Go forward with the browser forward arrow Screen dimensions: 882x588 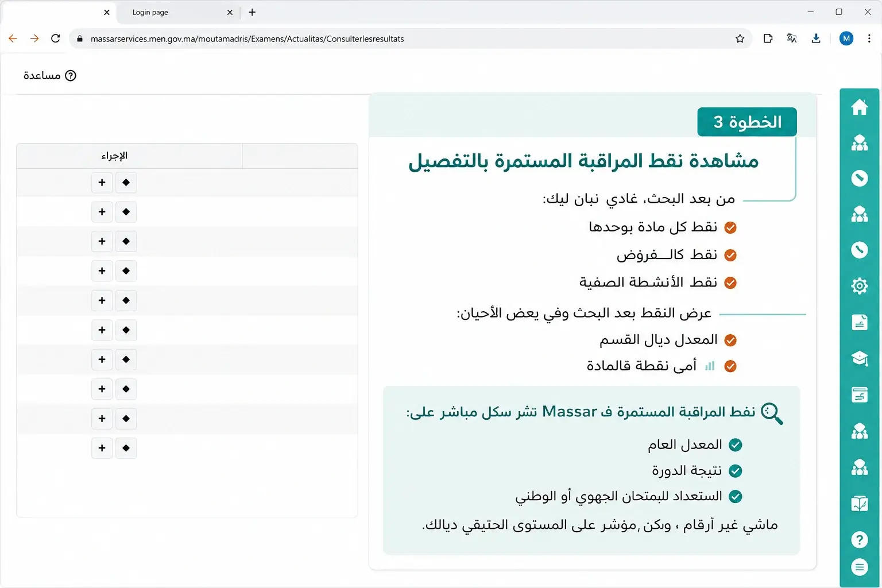[34, 38]
